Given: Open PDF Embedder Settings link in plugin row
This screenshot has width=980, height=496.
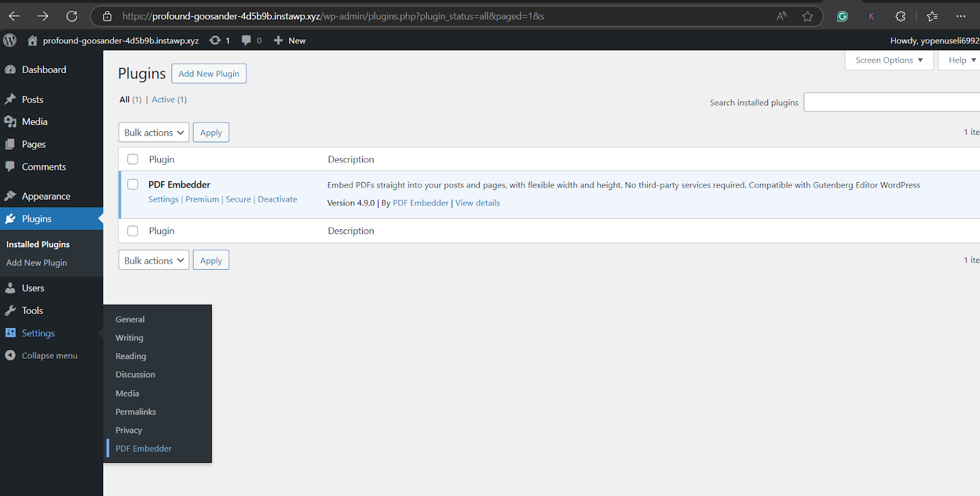Looking at the screenshot, I should [x=164, y=199].
